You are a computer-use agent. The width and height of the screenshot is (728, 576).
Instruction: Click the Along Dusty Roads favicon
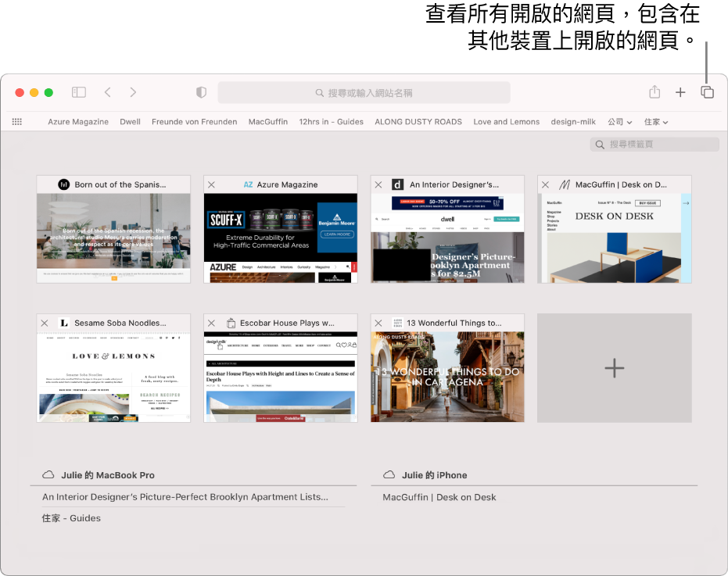click(x=398, y=323)
